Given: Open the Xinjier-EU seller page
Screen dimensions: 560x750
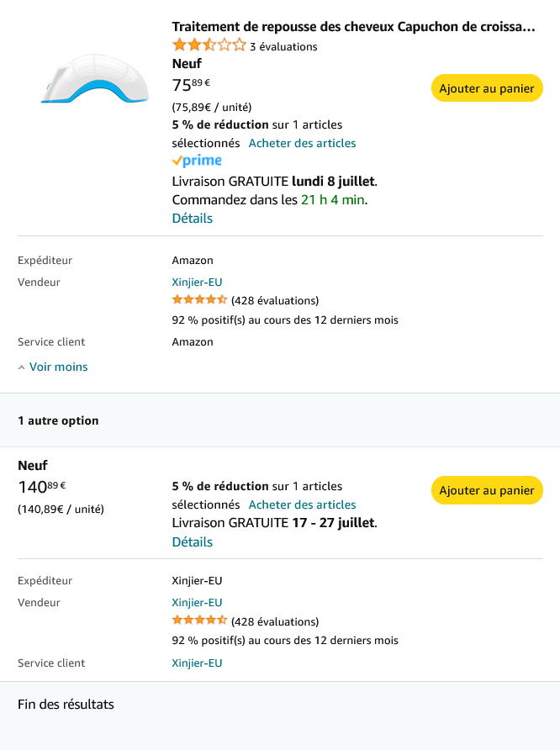Looking at the screenshot, I should click(197, 282).
